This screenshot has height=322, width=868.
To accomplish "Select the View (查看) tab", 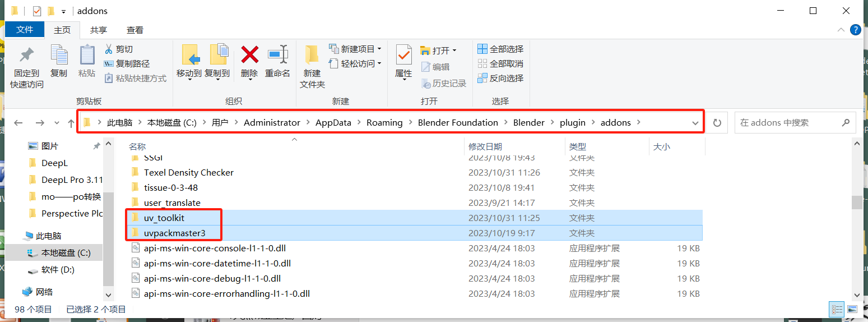I will tap(134, 30).
